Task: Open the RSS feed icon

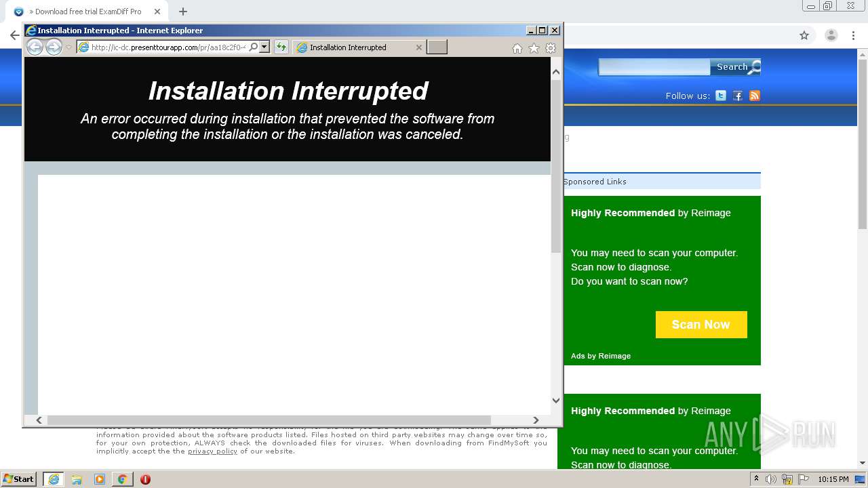Action: click(755, 96)
